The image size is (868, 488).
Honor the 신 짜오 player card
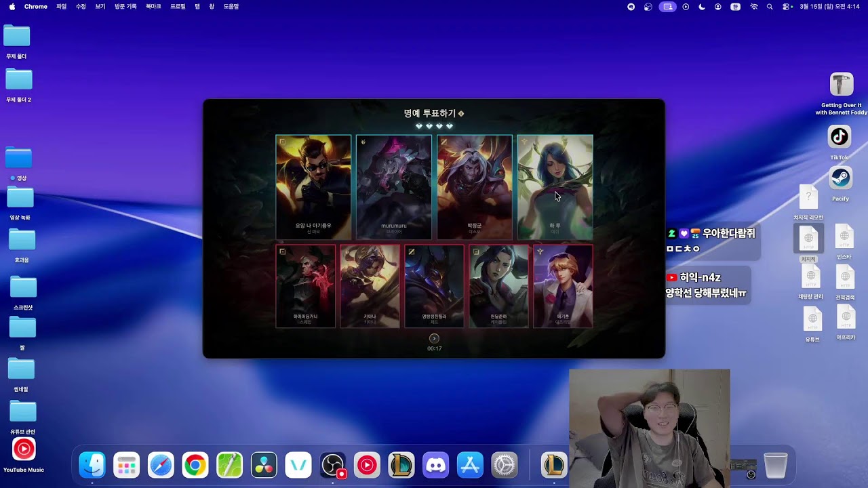coord(313,187)
